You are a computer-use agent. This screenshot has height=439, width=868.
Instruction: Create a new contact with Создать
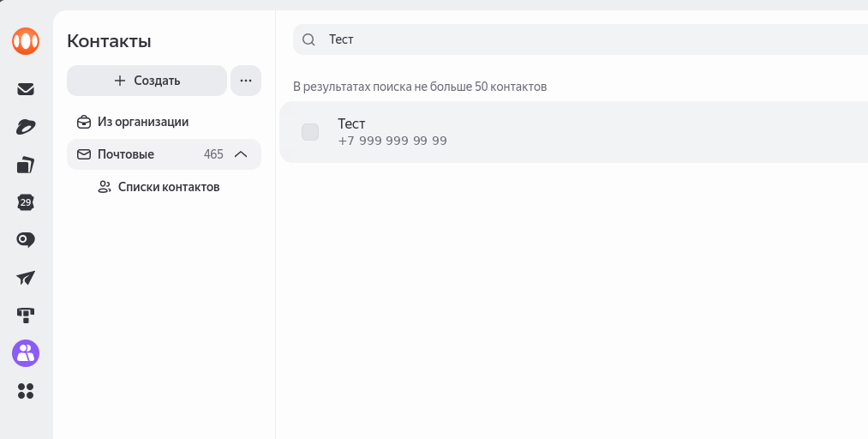[147, 81]
